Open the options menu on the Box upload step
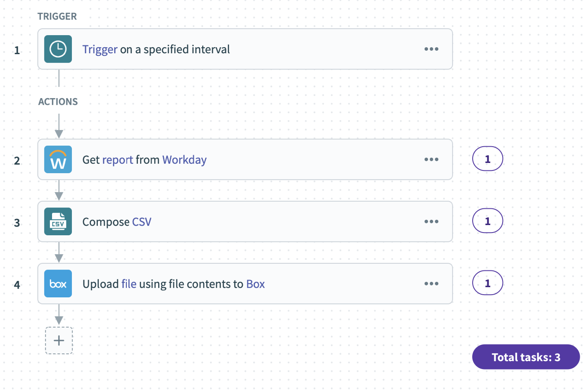The width and height of the screenshot is (585, 392). [431, 284]
